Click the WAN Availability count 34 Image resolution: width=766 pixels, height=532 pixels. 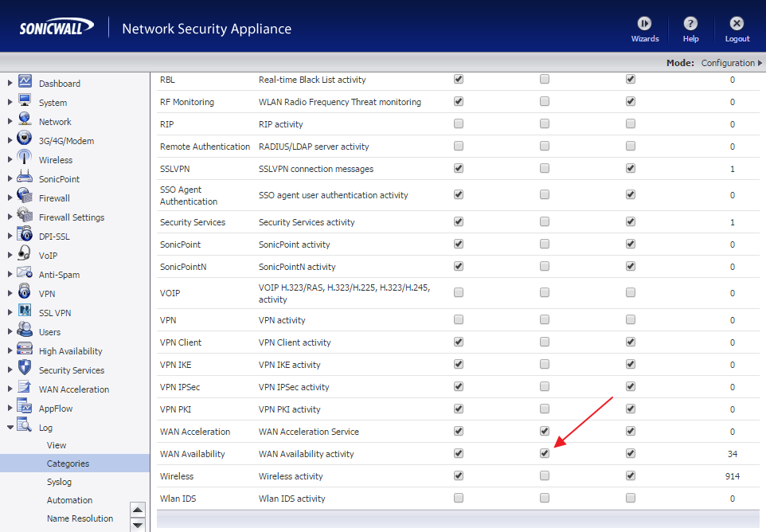(733, 454)
